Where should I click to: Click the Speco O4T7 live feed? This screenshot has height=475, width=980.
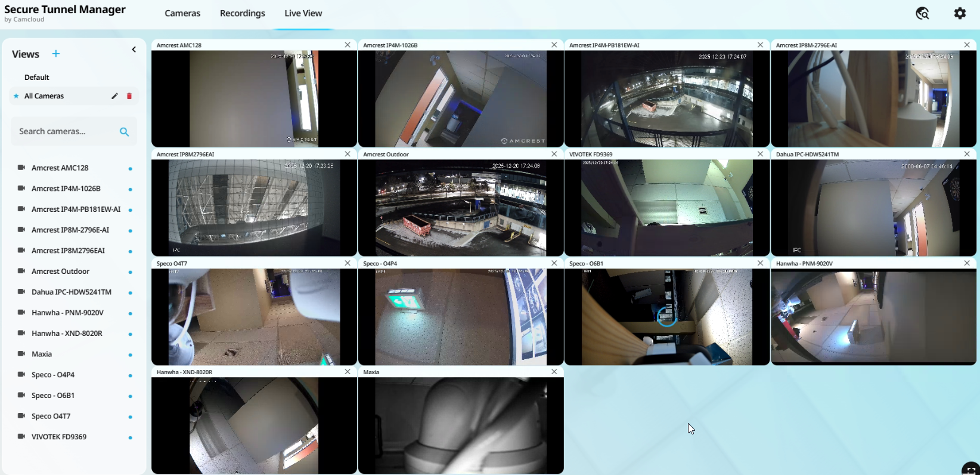coord(255,317)
